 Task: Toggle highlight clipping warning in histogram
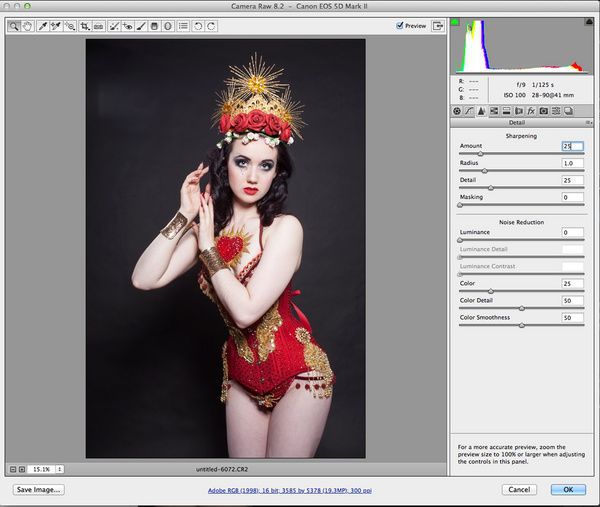tap(588, 21)
